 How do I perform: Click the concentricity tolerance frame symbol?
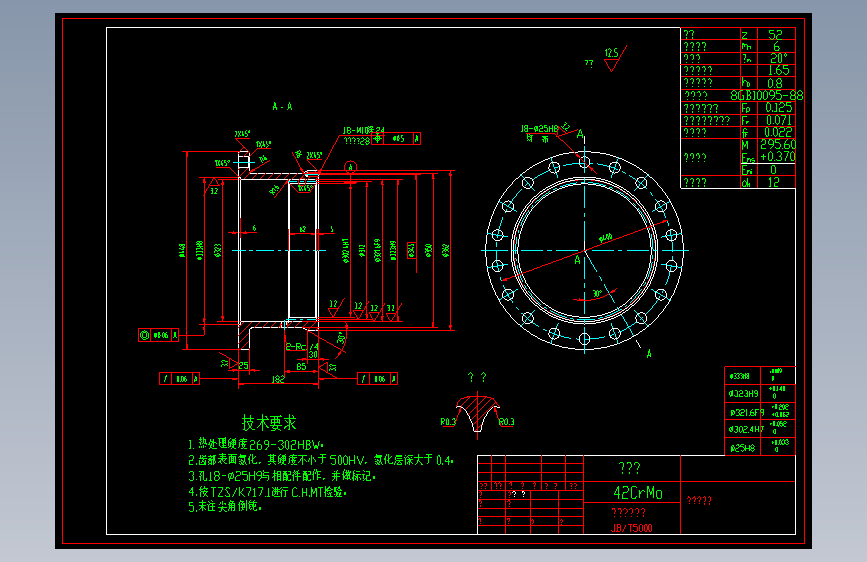158,335
